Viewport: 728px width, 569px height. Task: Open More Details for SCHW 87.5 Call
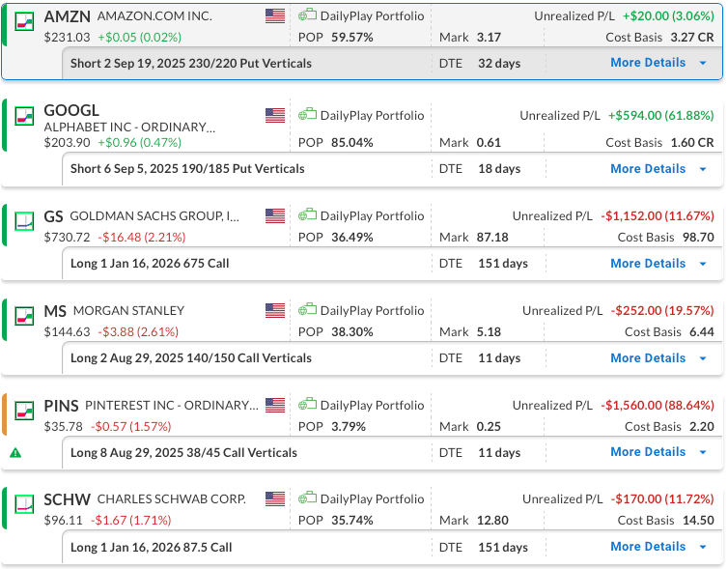pos(648,547)
